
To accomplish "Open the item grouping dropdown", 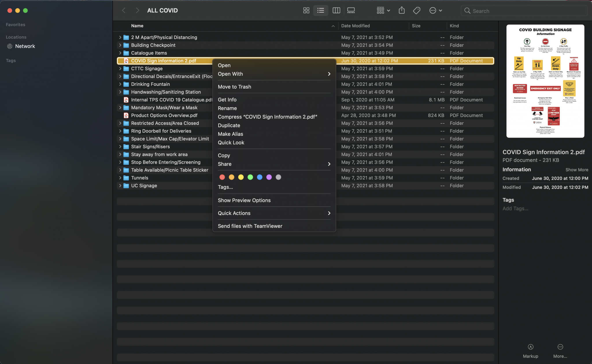I will point(383,10).
